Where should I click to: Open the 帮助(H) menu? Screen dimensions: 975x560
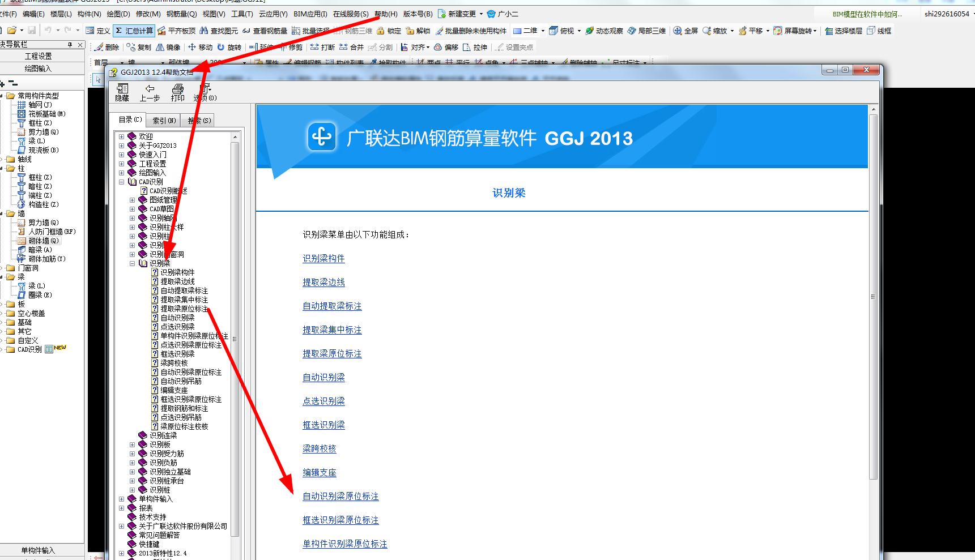click(x=386, y=14)
